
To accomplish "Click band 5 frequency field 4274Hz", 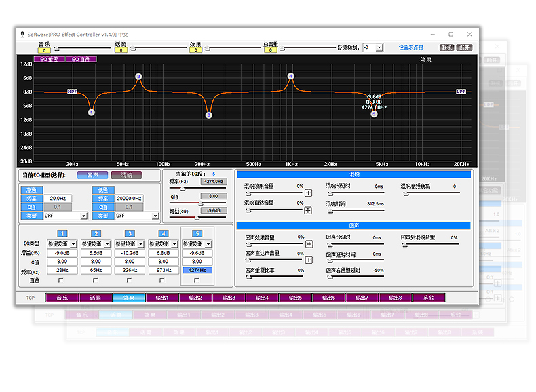I will [197, 270].
